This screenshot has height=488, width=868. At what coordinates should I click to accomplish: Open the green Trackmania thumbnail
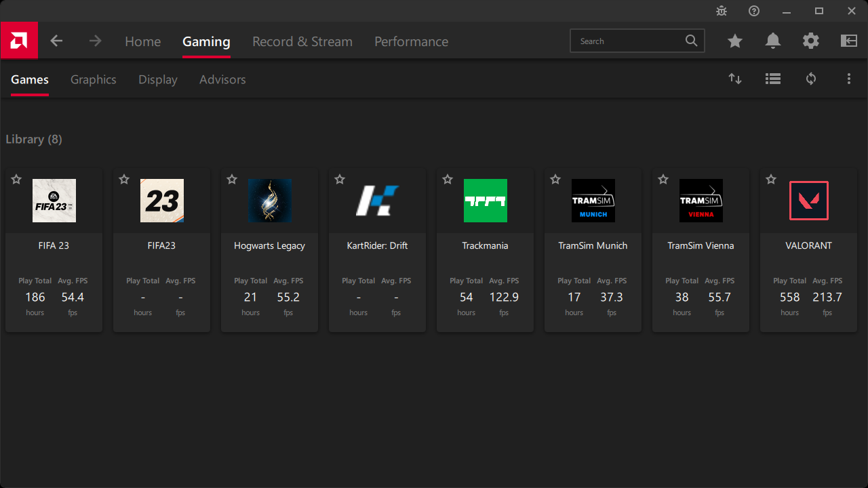pyautogui.click(x=486, y=201)
